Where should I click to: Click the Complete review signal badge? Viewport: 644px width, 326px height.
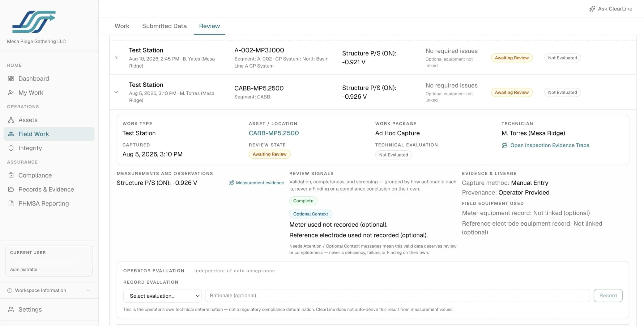point(303,201)
